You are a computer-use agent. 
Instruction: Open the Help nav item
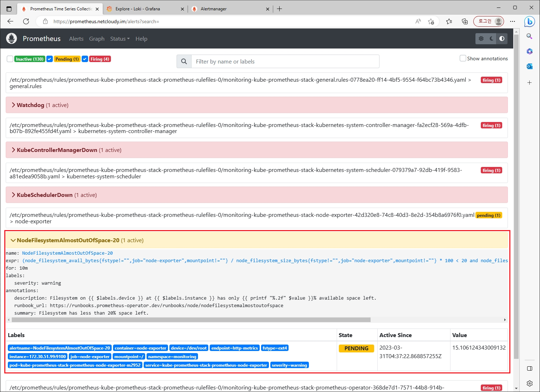click(141, 39)
